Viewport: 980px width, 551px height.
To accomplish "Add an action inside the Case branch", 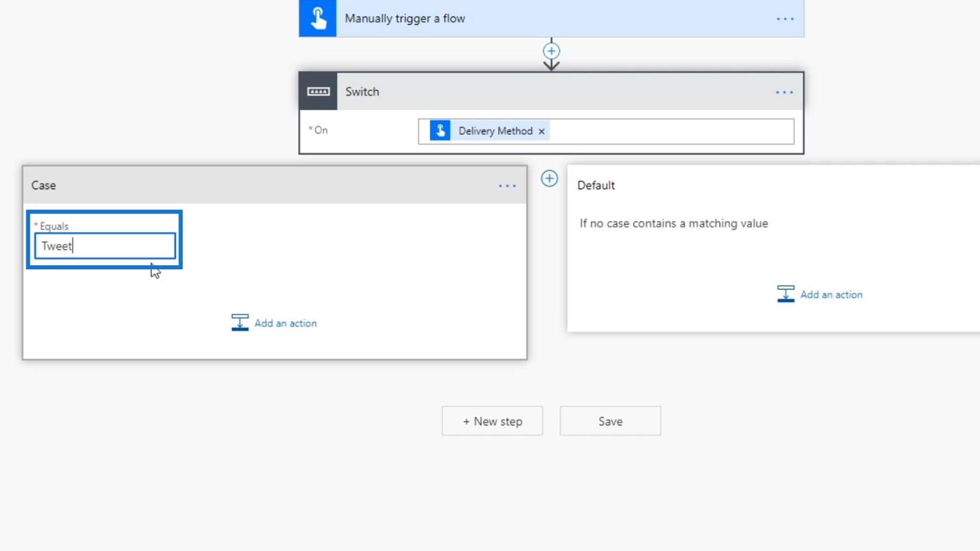I will coord(274,323).
